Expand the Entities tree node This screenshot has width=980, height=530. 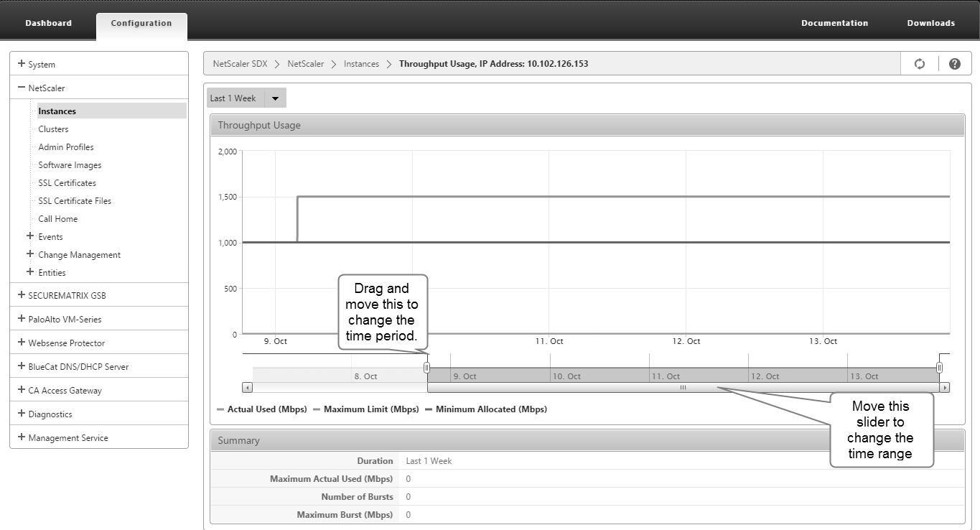30,272
